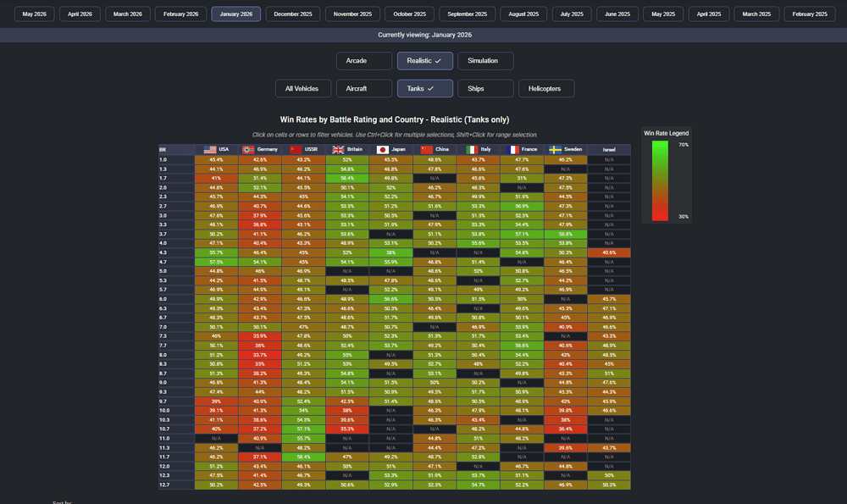Switch to the August 2025 data
Image resolution: width=847 pixels, height=504 pixels.
click(523, 14)
